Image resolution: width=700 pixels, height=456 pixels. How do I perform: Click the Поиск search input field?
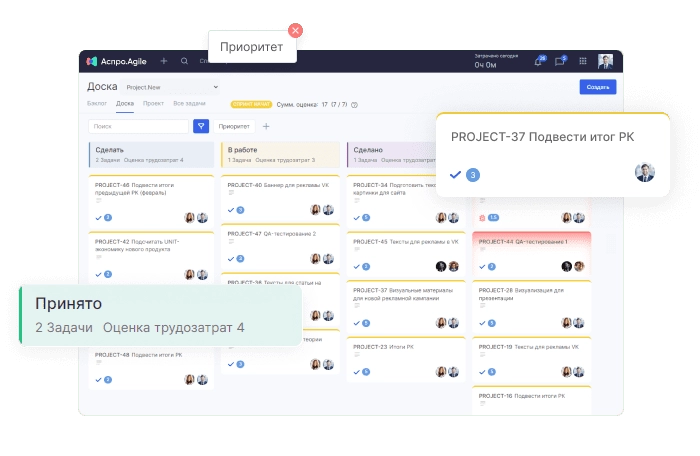click(x=137, y=126)
